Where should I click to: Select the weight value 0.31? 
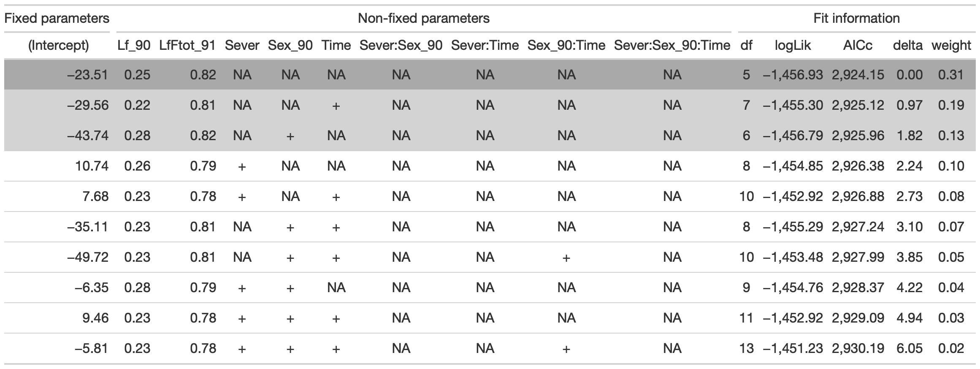click(x=951, y=75)
